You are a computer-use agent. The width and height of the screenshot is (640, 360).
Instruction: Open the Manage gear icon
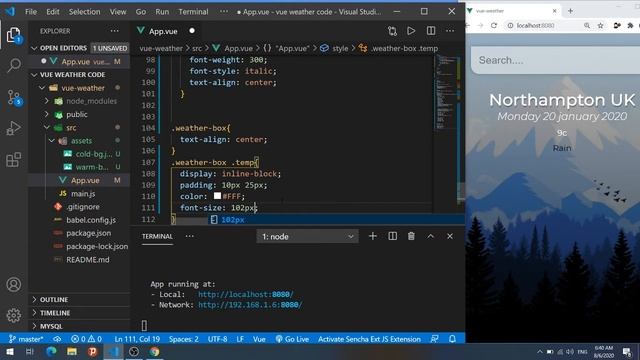[13, 315]
